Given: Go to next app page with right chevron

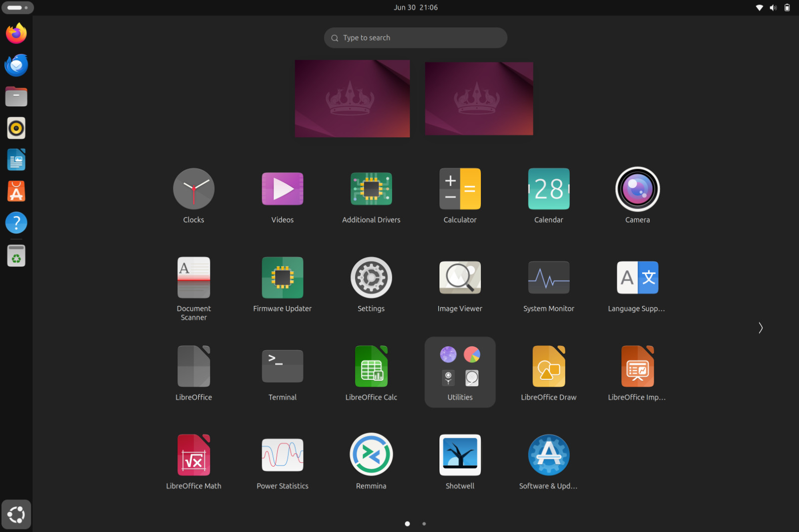Looking at the screenshot, I should (x=761, y=328).
